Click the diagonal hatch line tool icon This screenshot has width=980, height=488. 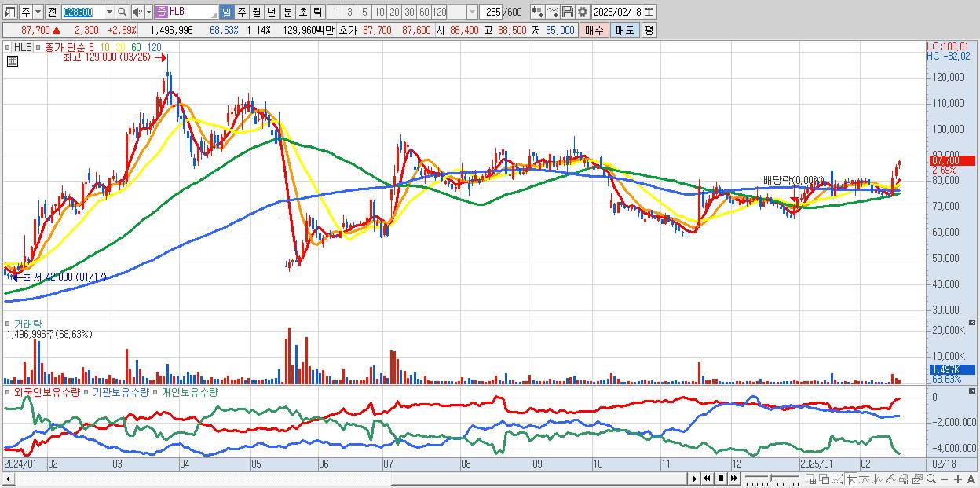[x=890, y=479]
